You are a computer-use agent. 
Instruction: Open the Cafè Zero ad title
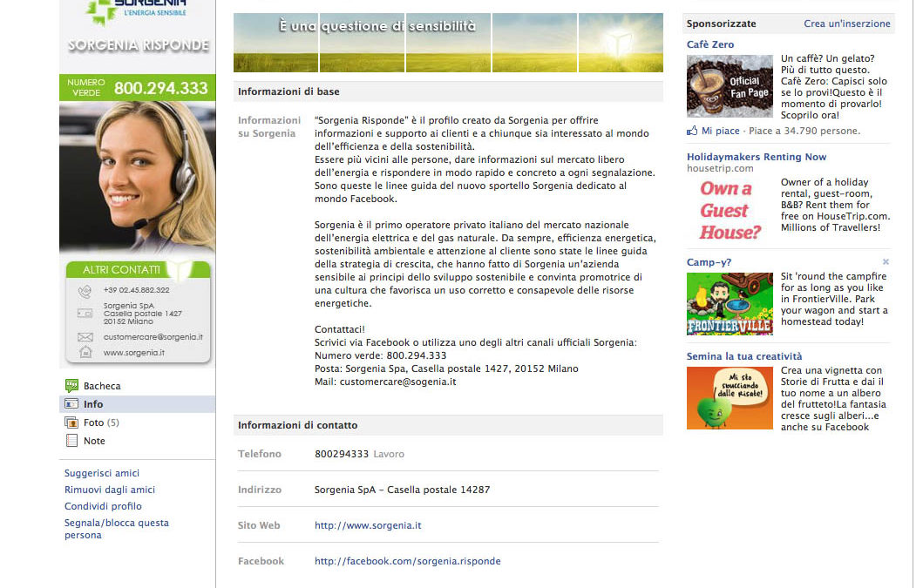pyautogui.click(x=710, y=44)
